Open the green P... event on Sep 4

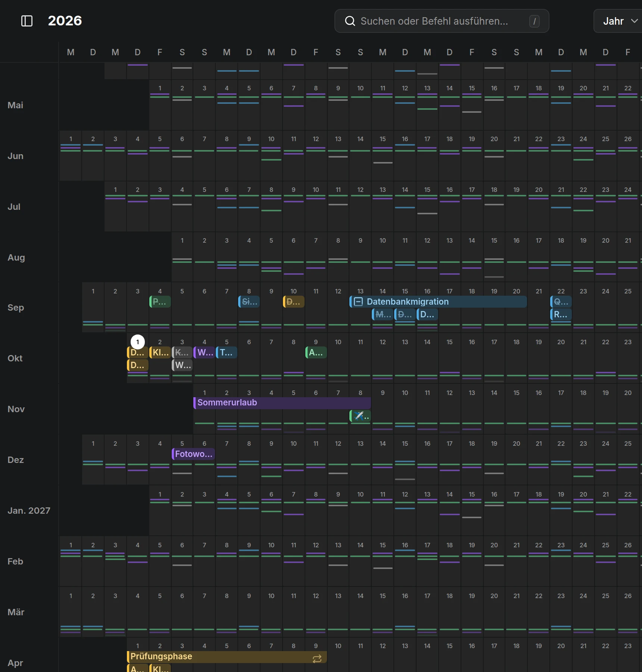point(160,302)
